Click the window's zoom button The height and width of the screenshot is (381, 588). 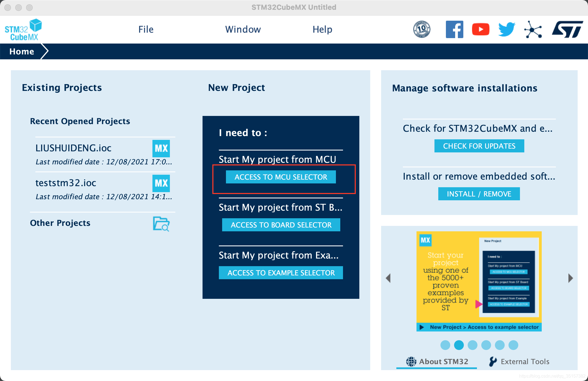pos(29,8)
